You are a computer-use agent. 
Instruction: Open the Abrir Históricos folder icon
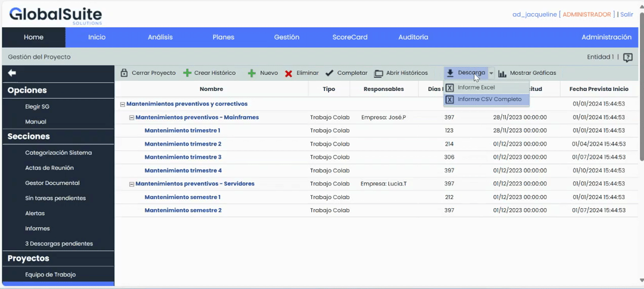[379, 74]
